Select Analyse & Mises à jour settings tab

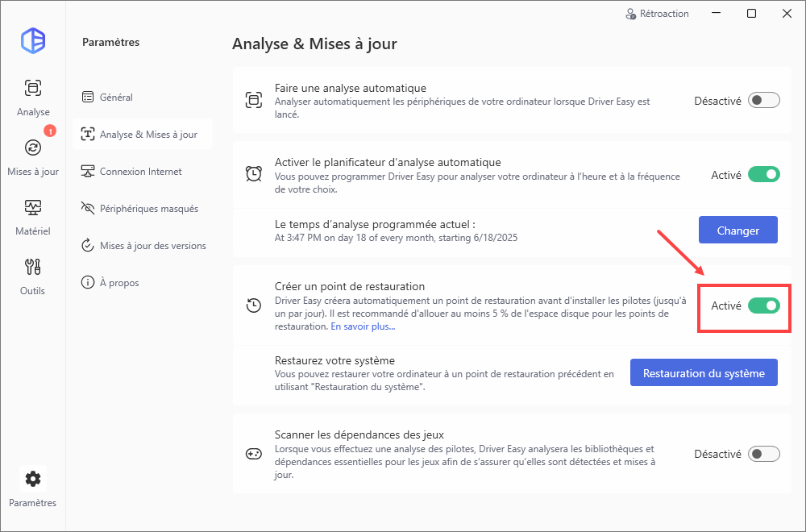[x=143, y=134]
